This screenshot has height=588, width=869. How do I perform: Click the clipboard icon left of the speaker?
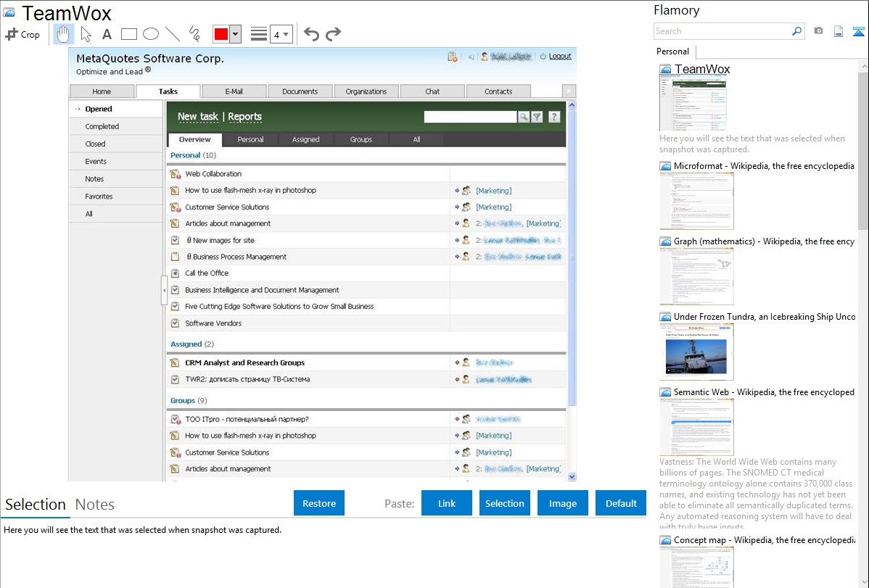(453, 57)
